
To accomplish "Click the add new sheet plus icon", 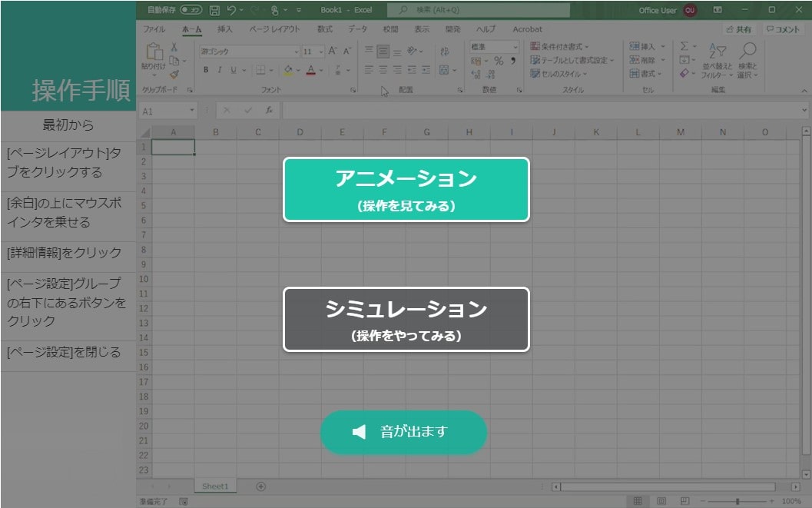I will 260,486.
